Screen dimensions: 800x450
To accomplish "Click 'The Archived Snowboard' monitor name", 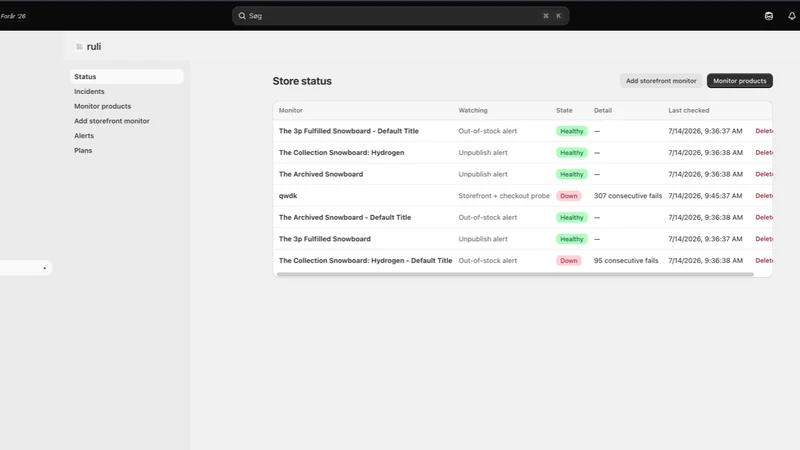I will [321, 174].
